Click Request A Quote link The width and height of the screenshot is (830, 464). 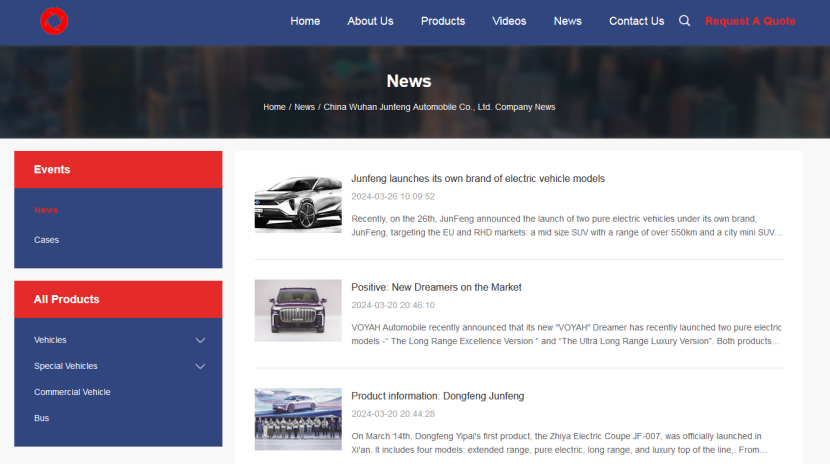[x=750, y=21]
